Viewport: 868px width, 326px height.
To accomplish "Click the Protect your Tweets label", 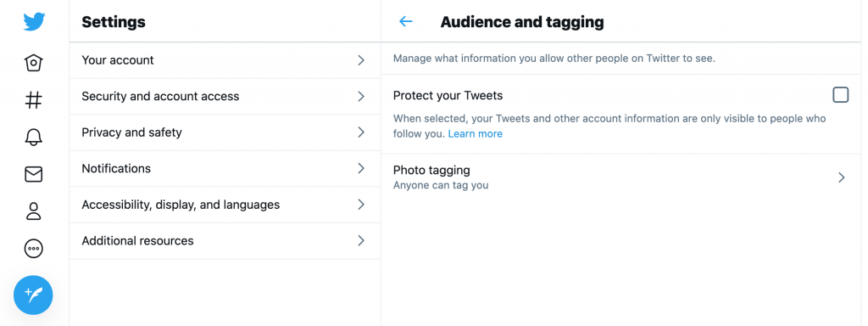I will (448, 95).
